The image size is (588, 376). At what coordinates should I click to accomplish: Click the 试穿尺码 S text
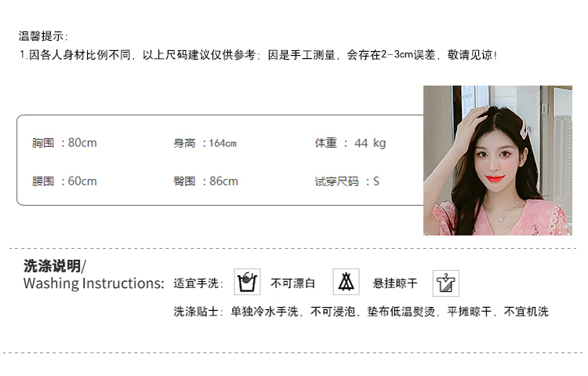pos(347,181)
